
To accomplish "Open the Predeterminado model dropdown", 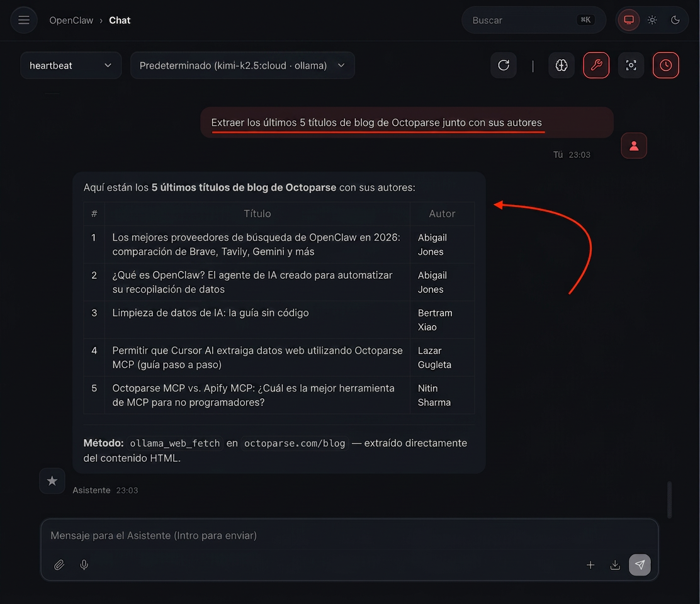I will pyautogui.click(x=242, y=65).
